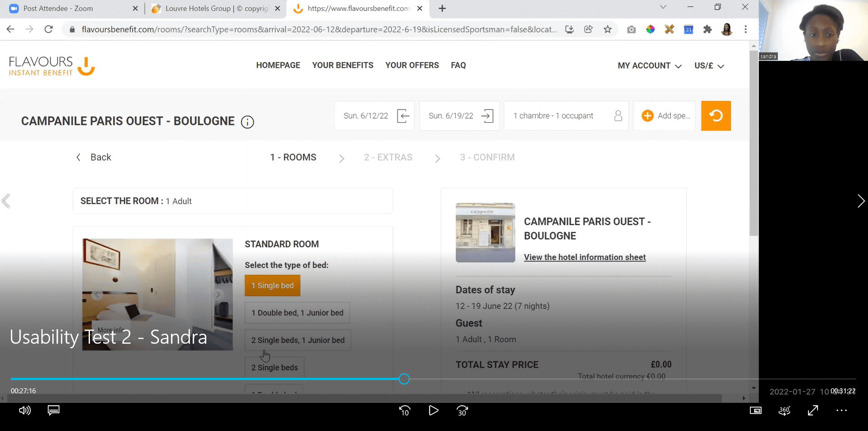
Task: Click the share page icon in address bar
Action: (589, 29)
